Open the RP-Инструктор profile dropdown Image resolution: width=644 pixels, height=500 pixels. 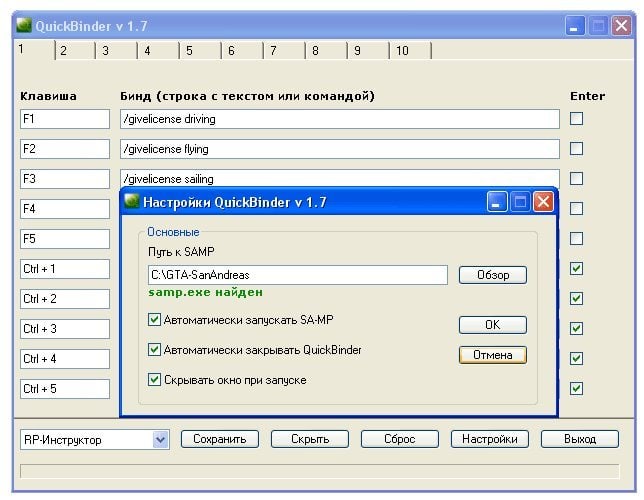[x=161, y=440]
